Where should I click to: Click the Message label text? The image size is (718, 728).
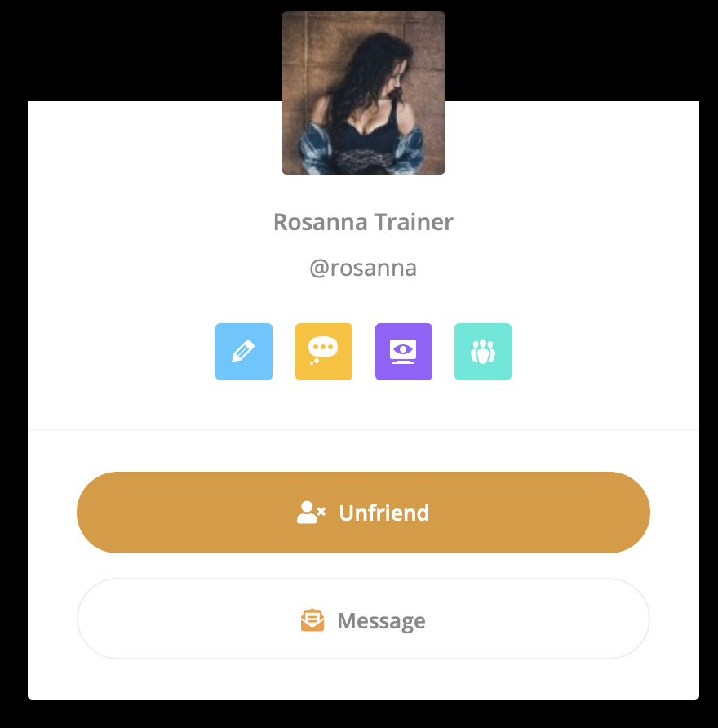pyautogui.click(x=381, y=621)
